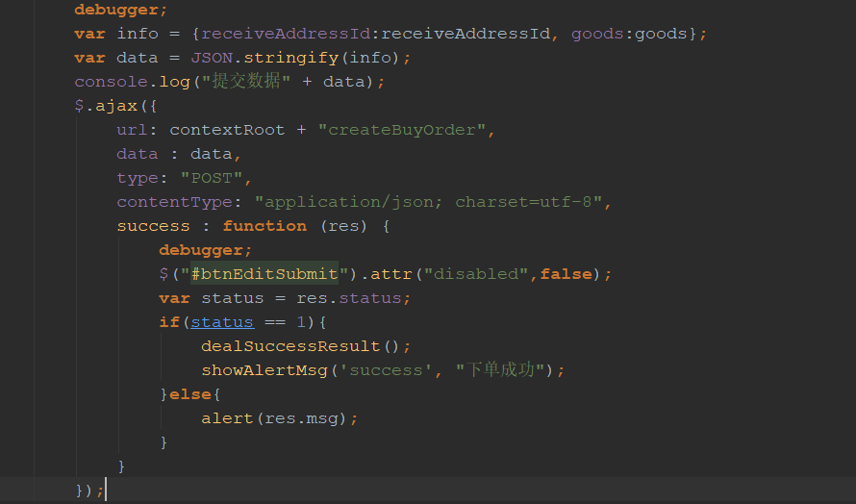The width and height of the screenshot is (856, 504).
Task: Click the log method in console.log
Action: click(x=174, y=82)
